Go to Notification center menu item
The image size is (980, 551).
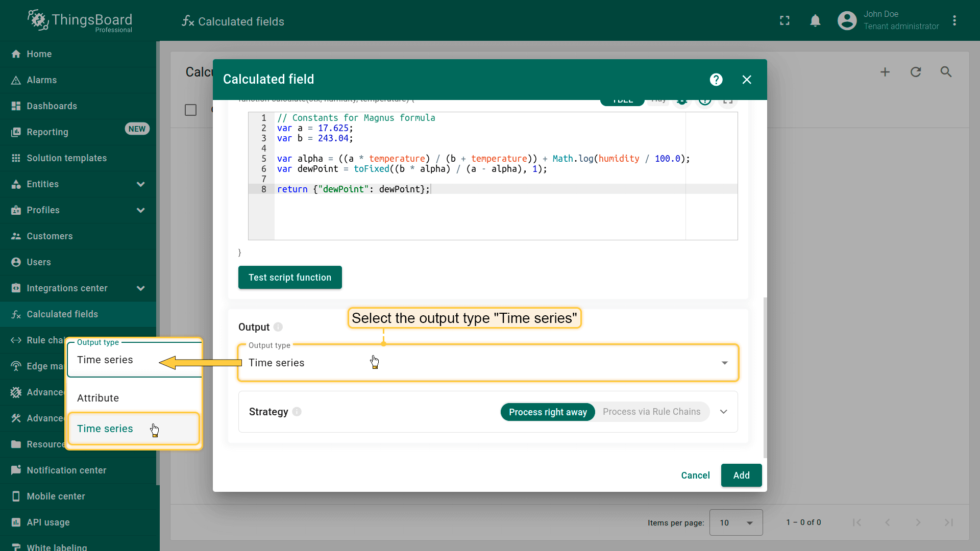[66, 470]
